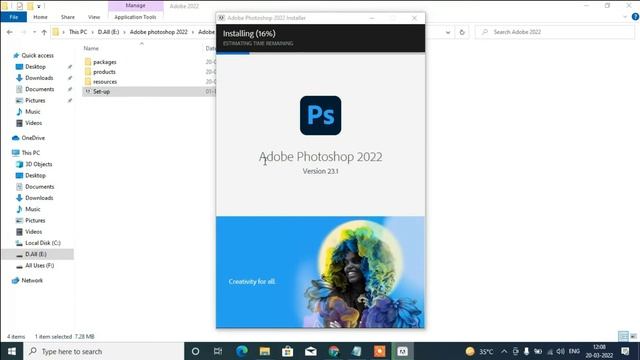Open Videos under Quick access

click(33, 123)
